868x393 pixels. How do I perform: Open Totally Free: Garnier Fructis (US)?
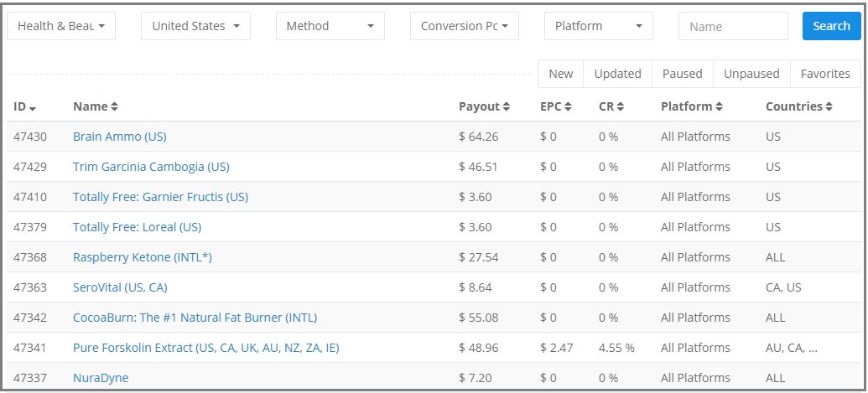[x=160, y=197]
